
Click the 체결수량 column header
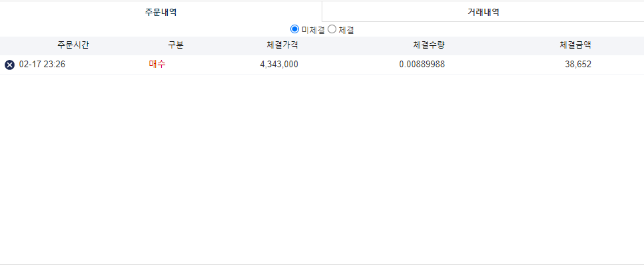pos(429,45)
